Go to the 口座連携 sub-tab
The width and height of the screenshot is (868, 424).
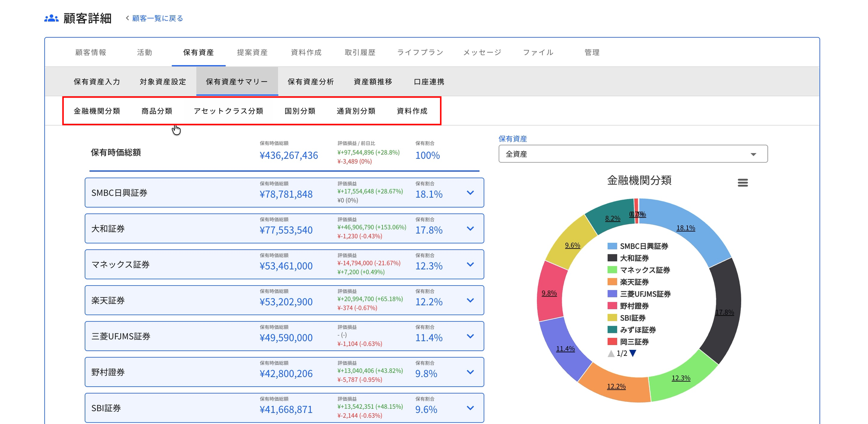pyautogui.click(x=429, y=82)
